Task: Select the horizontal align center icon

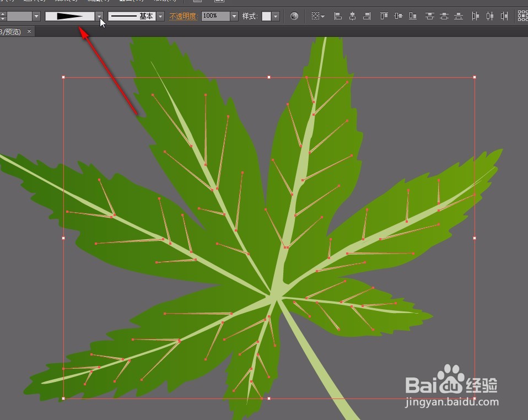Action: click(x=353, y=16)
